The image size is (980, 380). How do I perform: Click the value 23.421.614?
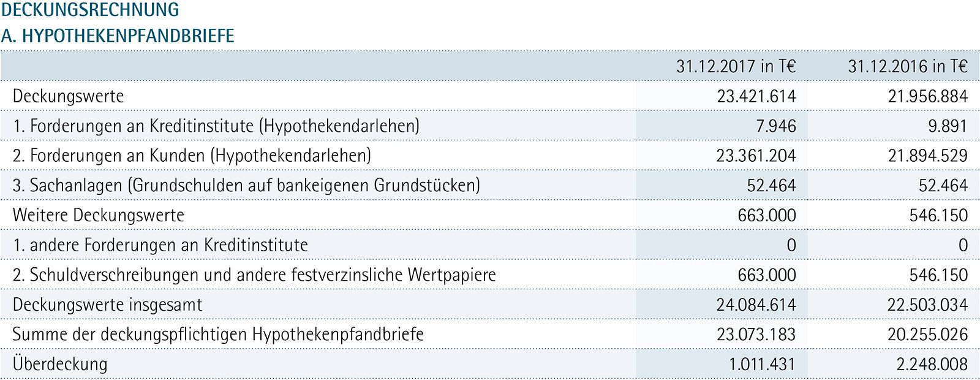point(756,96)
